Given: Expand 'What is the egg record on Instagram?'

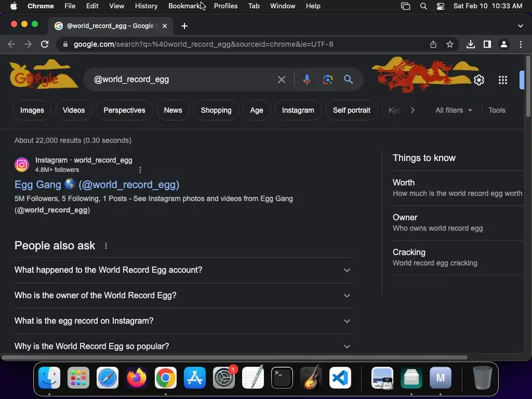Looking at the screenshot, I should point(183,321).
